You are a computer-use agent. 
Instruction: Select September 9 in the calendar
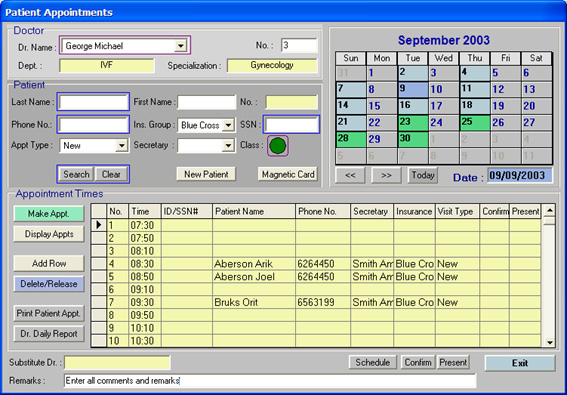click(x=413, y=90)
